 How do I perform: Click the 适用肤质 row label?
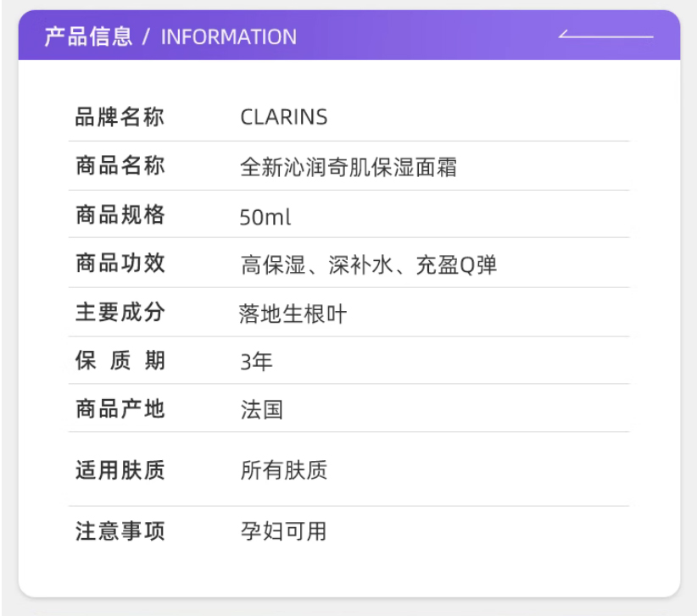click(120, 470)
